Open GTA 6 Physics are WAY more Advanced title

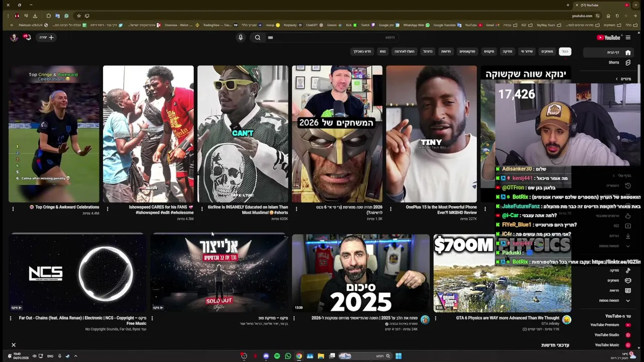(508, 318)
